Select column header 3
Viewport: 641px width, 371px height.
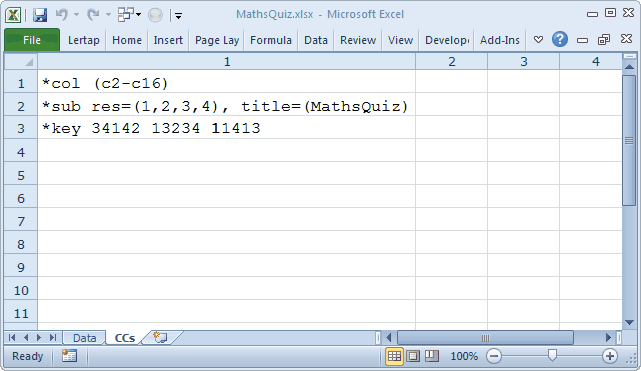click(x=523, y=62)
